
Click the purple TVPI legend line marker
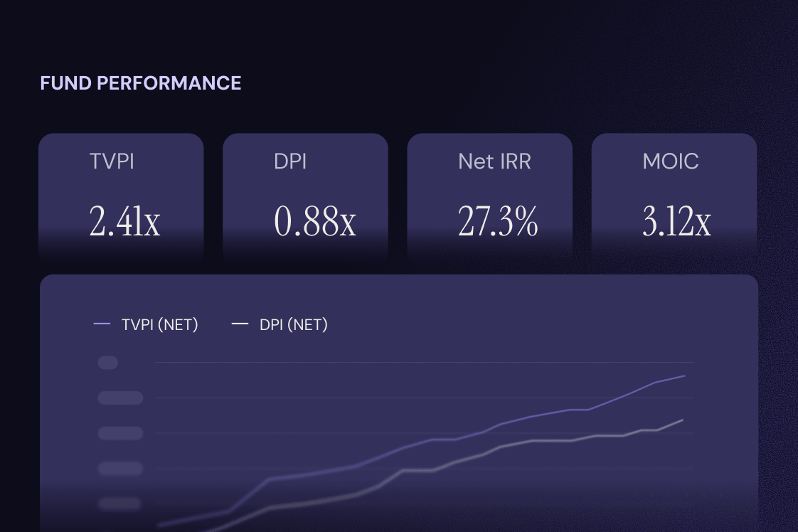[102, 324]
